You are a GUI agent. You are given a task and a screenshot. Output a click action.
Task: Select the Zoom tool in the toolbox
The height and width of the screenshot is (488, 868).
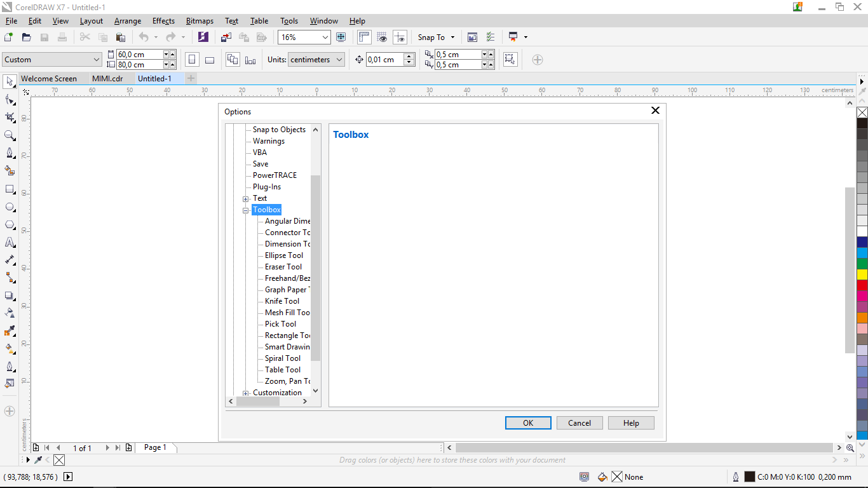(10, 135)
